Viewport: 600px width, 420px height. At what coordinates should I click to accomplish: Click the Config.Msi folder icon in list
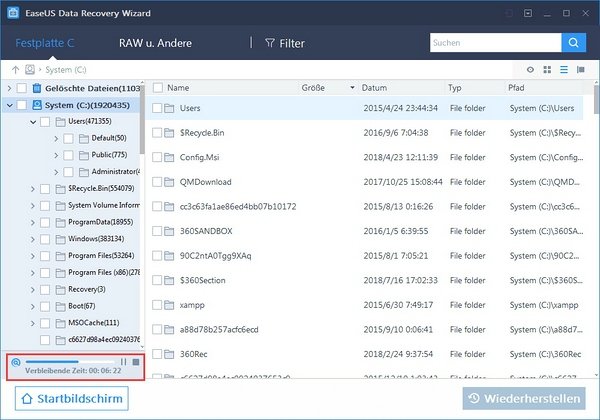pyautogui.click(x=169, y=158)
